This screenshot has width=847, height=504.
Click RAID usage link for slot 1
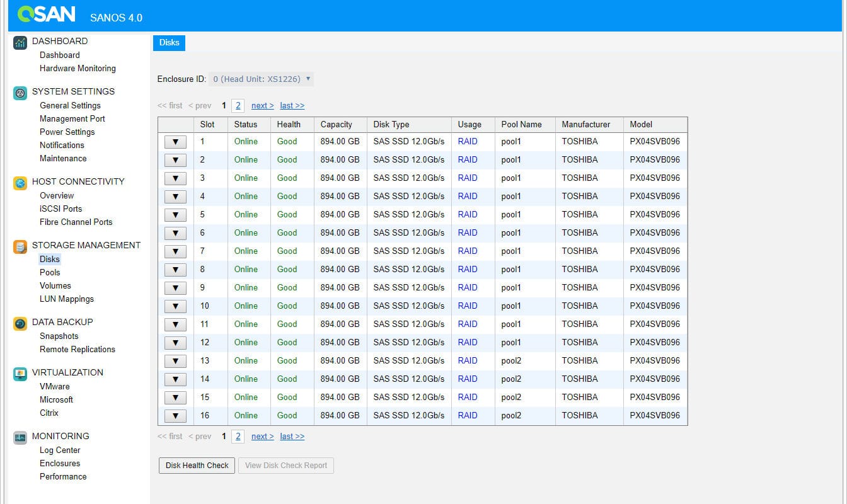click(x=468, y=141)
